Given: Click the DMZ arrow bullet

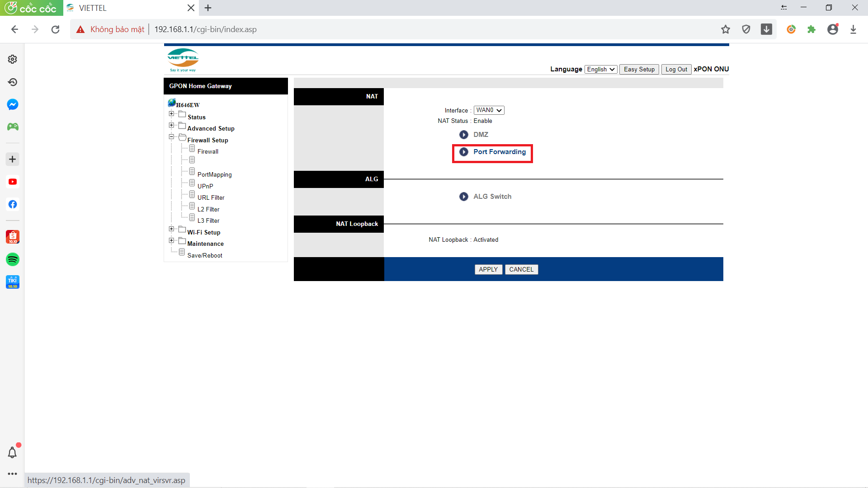Looking at the screenshot, I should (464, 135).
